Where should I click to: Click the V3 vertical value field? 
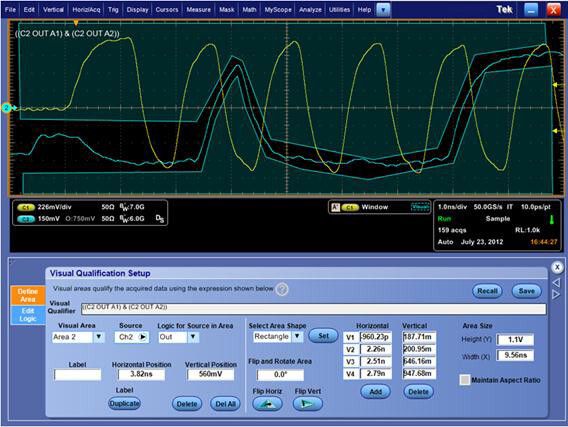coord(419,361)
